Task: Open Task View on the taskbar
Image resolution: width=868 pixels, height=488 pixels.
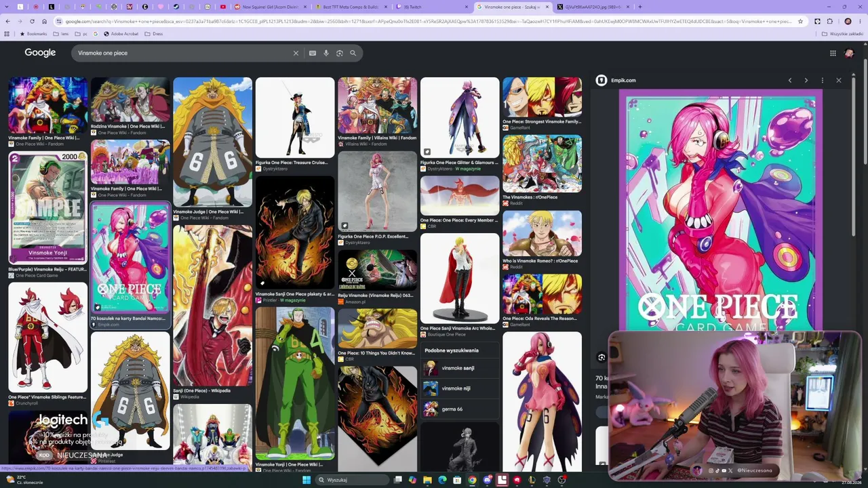Action: click(x=397, y=480)
